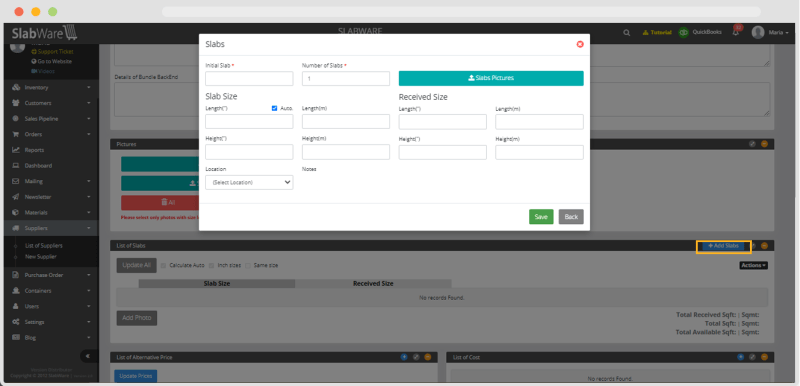Click the Reports chart icon in the sidebar
This screenshot has width=800, height=386.
(16, 150)
